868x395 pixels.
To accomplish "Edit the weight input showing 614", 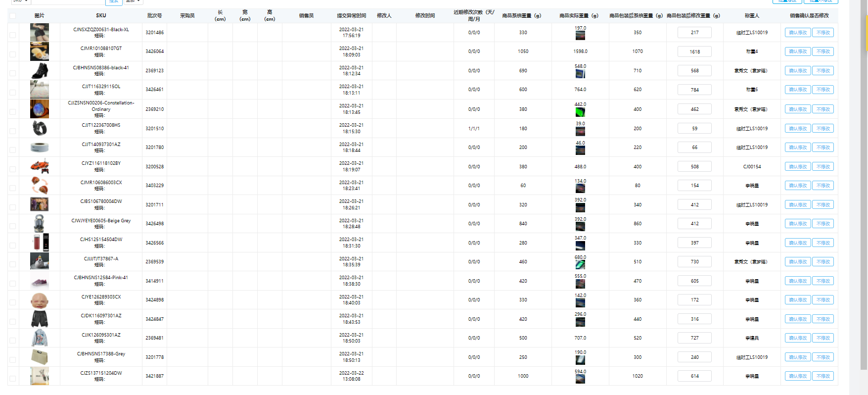I will point(694,376).
